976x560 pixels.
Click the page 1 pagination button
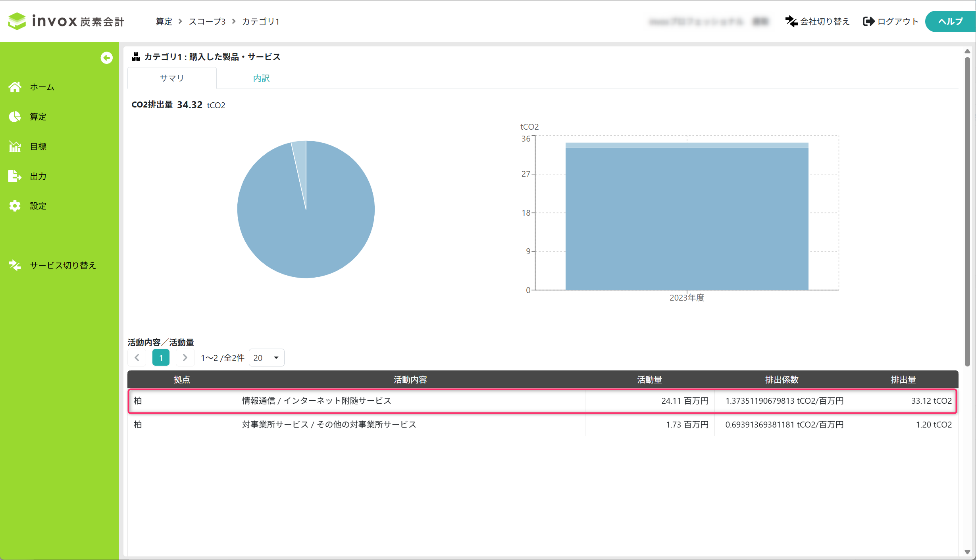click(x=161, y=358)
